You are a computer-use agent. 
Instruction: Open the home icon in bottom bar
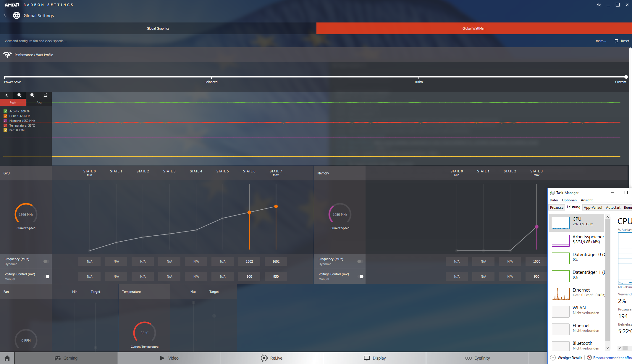pos(7,358)
